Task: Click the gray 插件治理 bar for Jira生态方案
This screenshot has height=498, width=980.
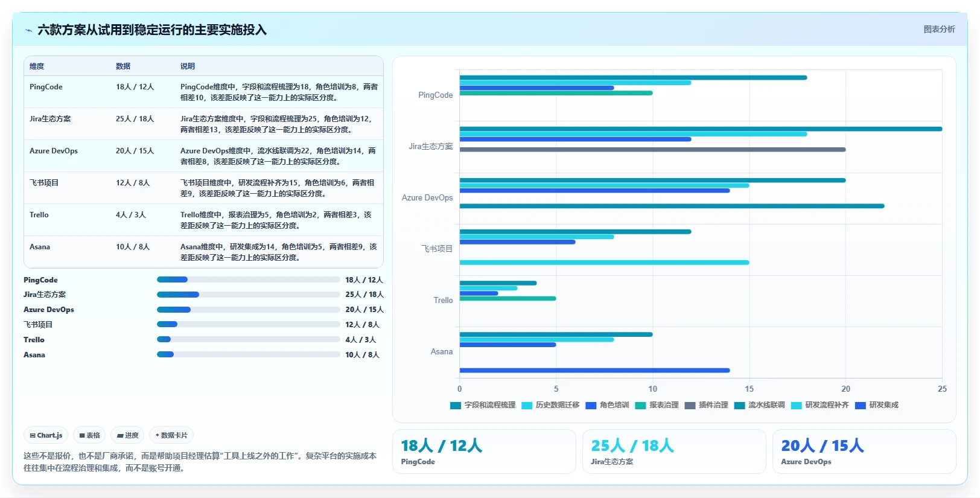Action: pyautogui.click(x=652, y=150)
